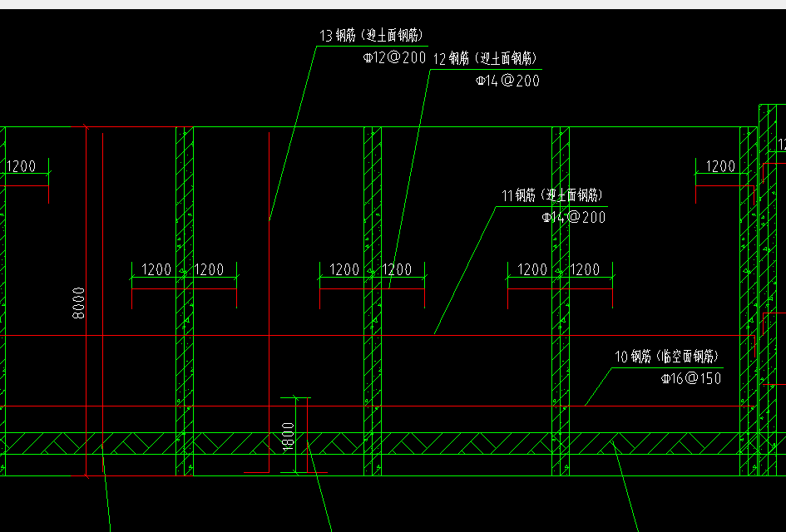Screen dimensions: 786x532
Task: Click the 1200 dimension nearest the 10 钢筋 label
Action: (585, 269)
